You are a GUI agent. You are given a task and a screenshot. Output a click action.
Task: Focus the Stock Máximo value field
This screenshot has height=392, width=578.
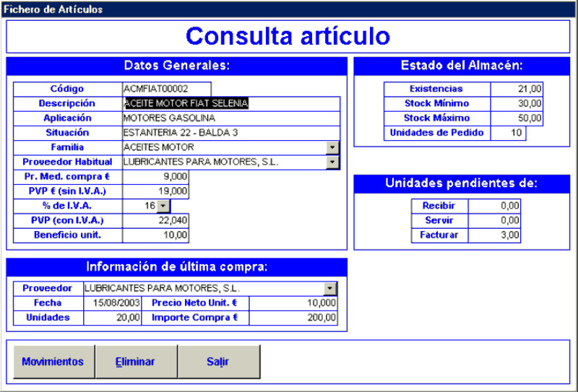pos(517,118)
